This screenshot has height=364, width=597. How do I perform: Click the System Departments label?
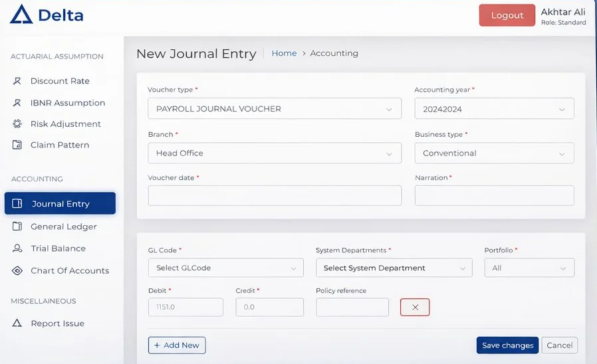tap(351, 250)
